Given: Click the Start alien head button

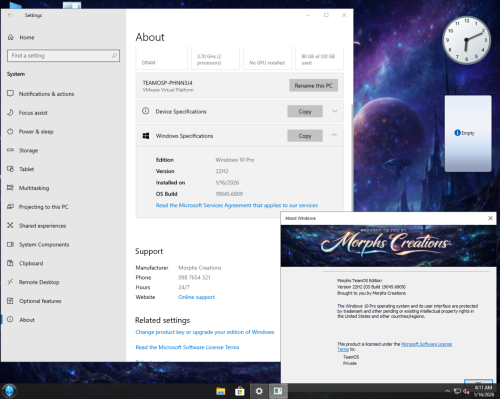Looking at the screenshot, I should [x=9, y=391].
